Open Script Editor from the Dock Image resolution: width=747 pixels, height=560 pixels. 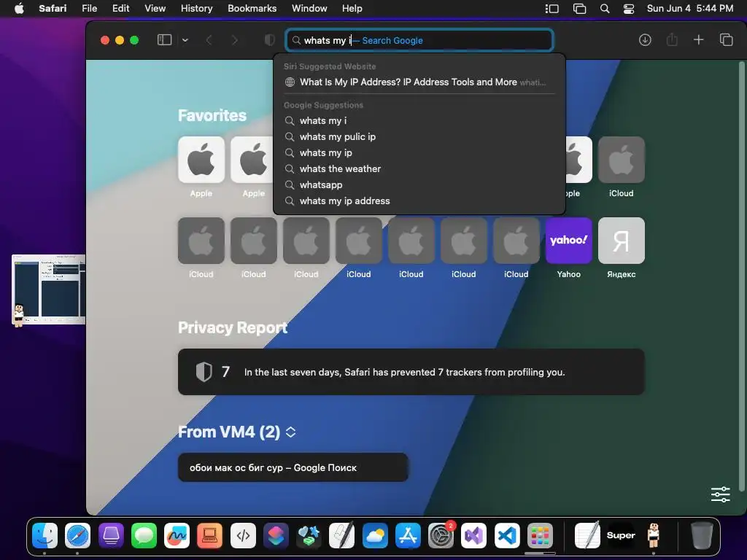(342, 535)
